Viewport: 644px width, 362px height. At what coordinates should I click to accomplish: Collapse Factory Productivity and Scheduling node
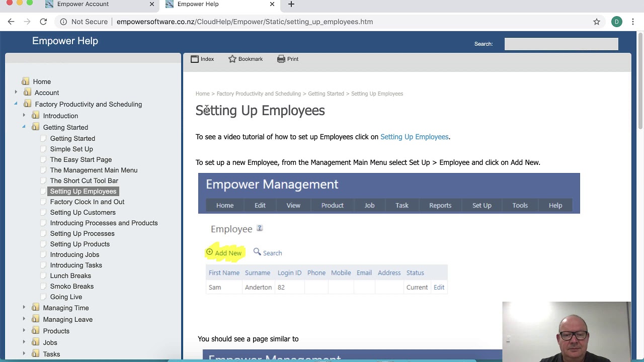[16, 104]
